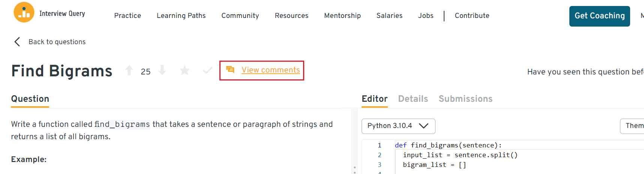
Task: Open the Learning Paths menu
Action: coord(181,16)
